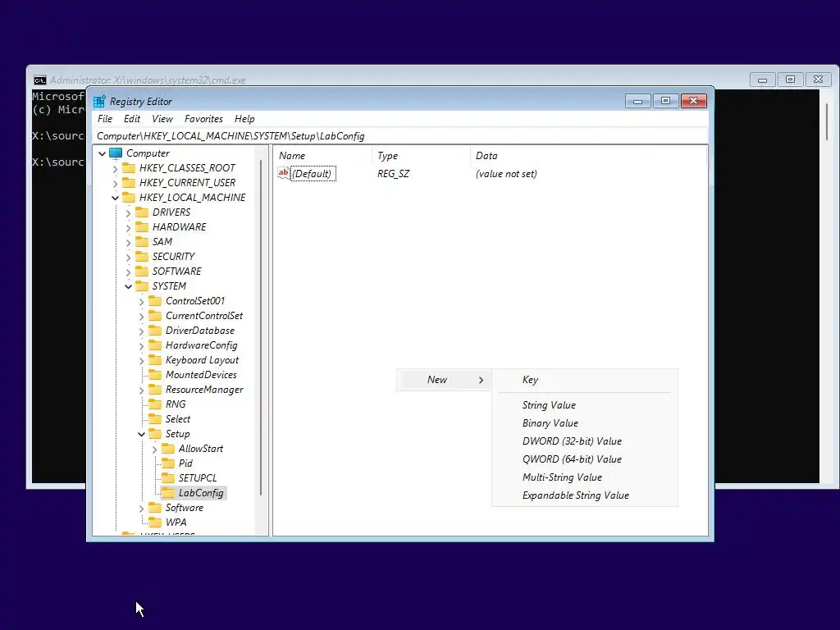Select Key in the New submenu

pos(585,380)
